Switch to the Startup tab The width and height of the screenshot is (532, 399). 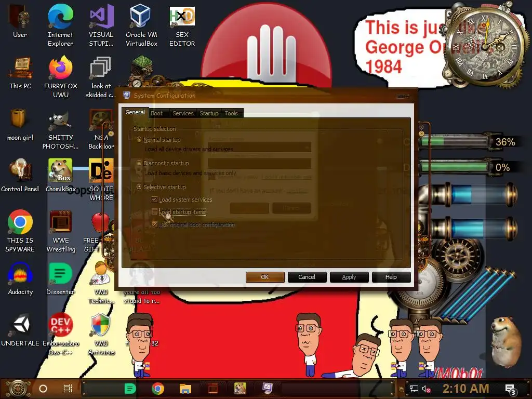209,113
